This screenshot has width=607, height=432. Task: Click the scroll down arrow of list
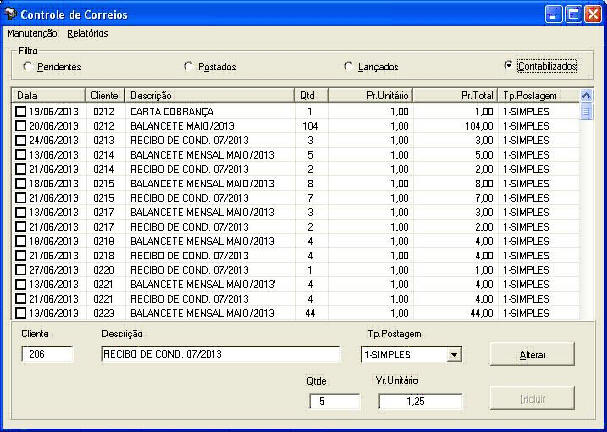click(x=587, y=312)
